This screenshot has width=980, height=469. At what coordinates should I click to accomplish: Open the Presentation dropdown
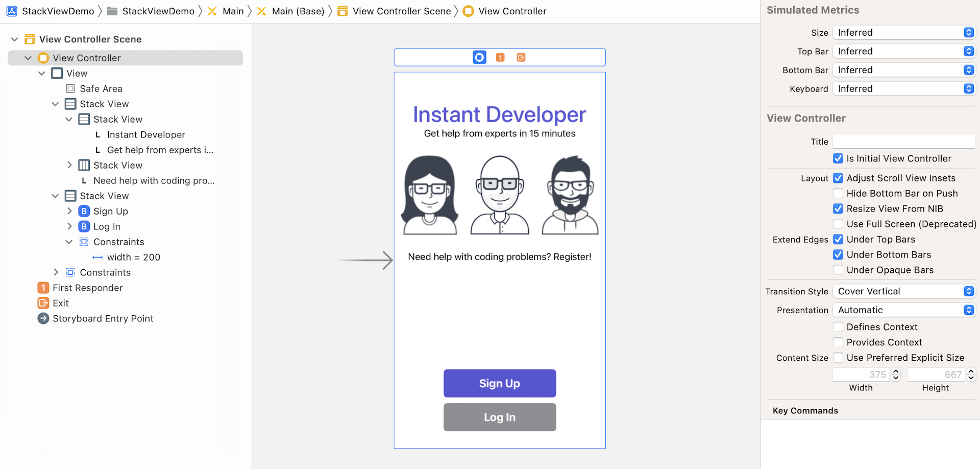point(903,310)
